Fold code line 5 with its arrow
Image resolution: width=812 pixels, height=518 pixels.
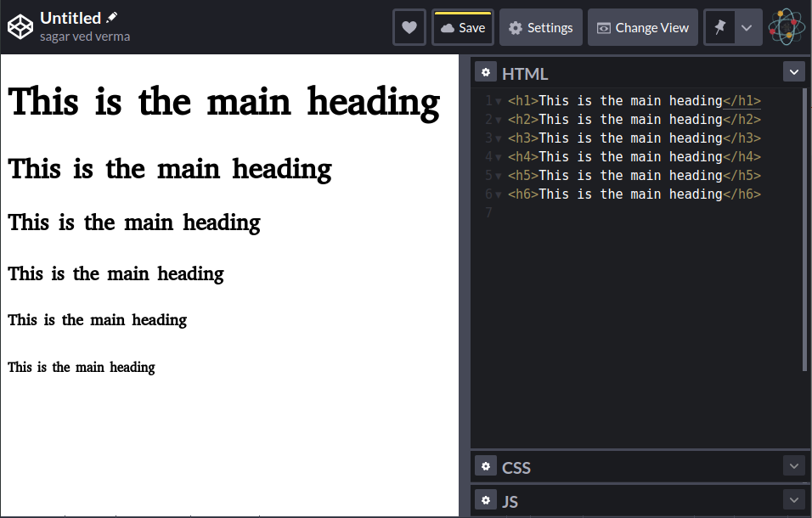tap(499, 176)
